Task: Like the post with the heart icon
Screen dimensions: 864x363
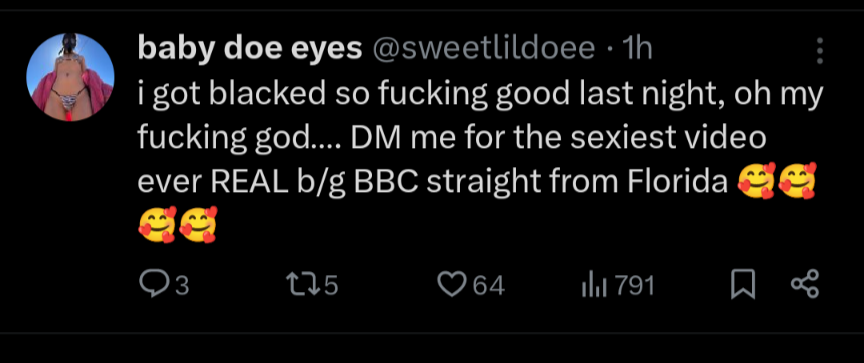Action: [451, 286]
